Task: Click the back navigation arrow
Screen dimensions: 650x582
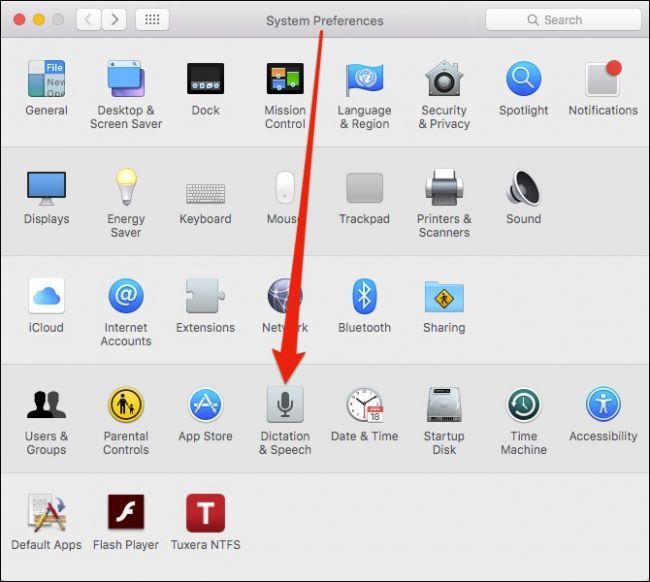Action: point(88,19)
